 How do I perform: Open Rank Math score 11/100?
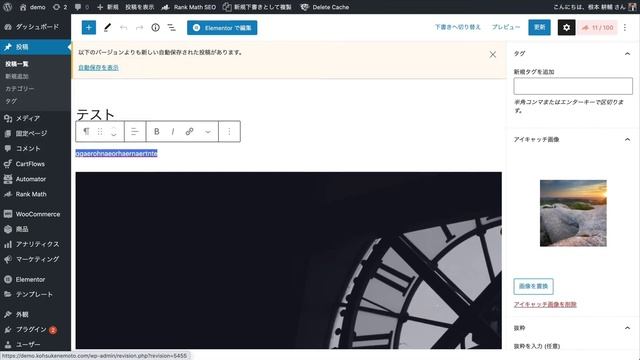point(597,27)
